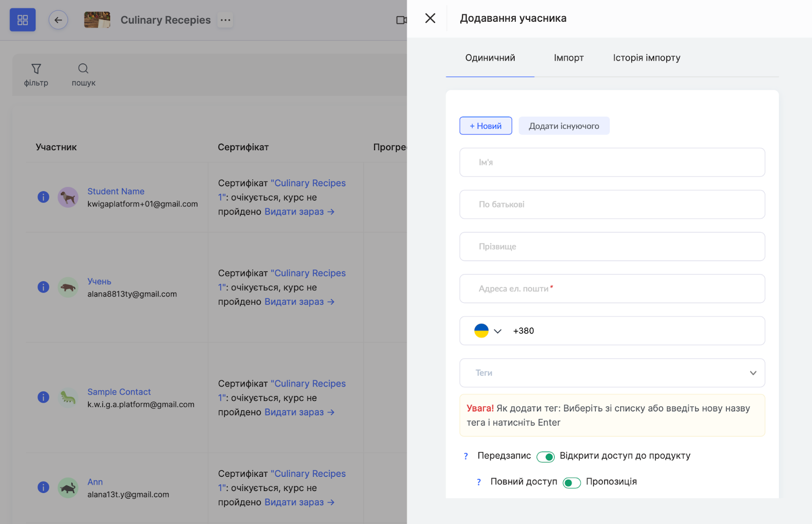Click the back arrow button
Viewport: 812px width, 524px height.
pos(58,20)
